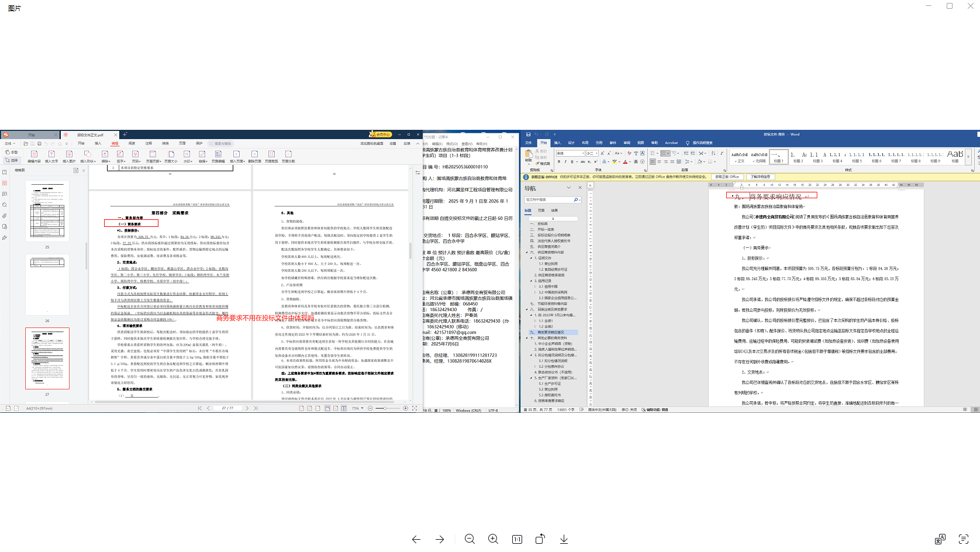Screen dimensions: 980x552
Task: Open the attachments paperclip panel in PDF sidebar
Action: coord(5,216)
